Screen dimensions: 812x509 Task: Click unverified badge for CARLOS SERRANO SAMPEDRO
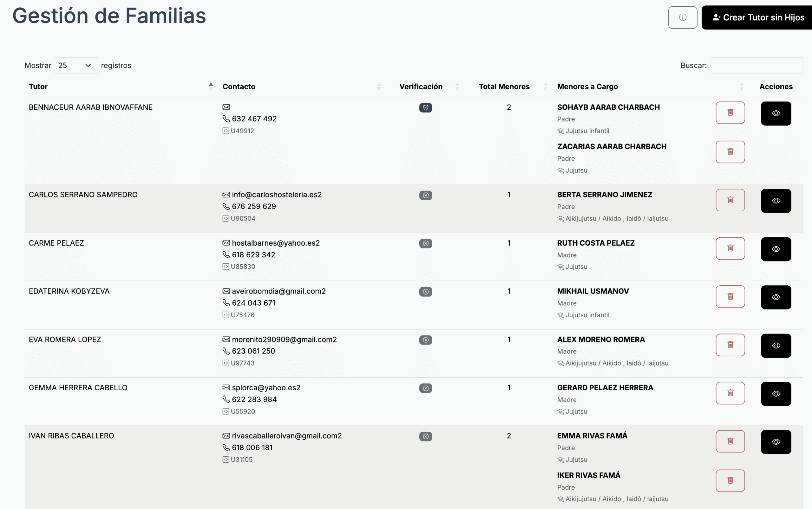425,195
